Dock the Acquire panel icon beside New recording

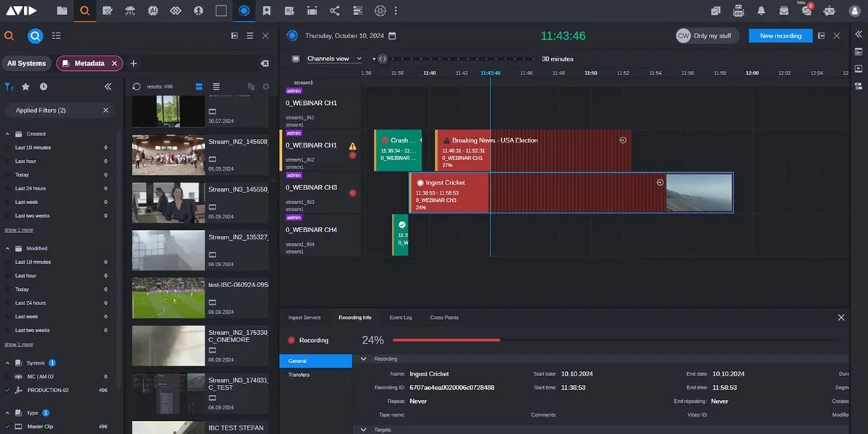[821, 35]
